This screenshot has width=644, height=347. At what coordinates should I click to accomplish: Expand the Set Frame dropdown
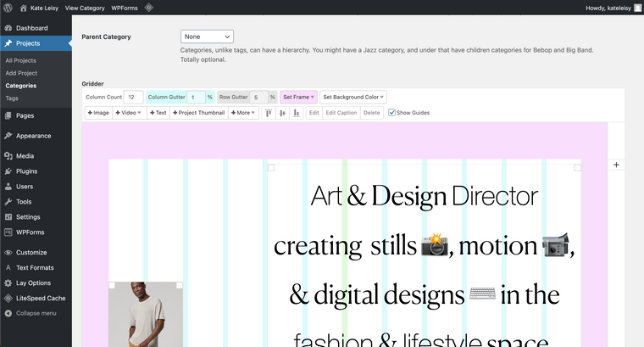(x=299, y=98)
